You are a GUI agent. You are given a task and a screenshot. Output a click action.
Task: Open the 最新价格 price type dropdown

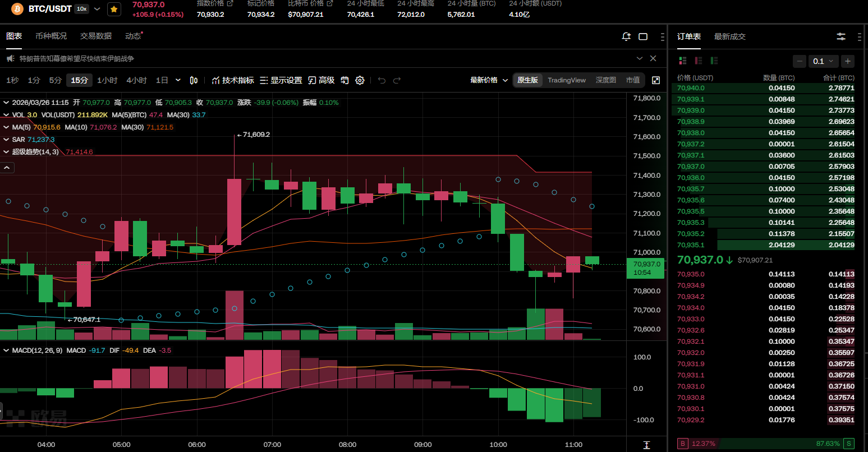[x=489, y=80]
